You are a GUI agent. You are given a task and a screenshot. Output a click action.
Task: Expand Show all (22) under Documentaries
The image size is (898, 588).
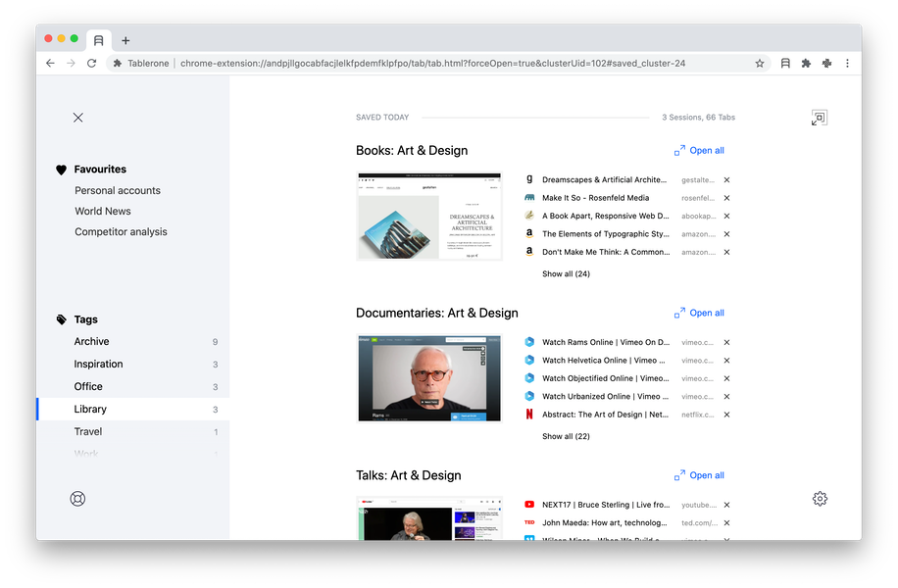tap(566, 436)
